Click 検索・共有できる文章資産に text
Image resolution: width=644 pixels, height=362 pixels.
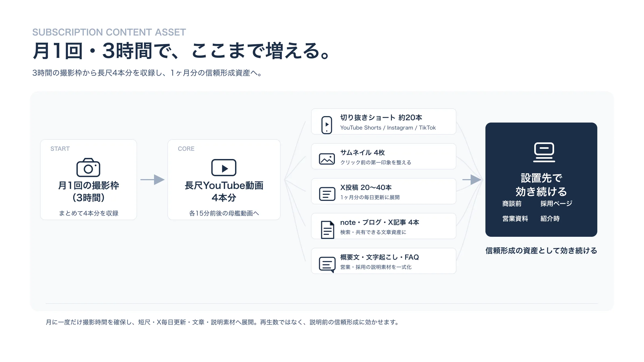pyautogui.click(x=373, y=232)
